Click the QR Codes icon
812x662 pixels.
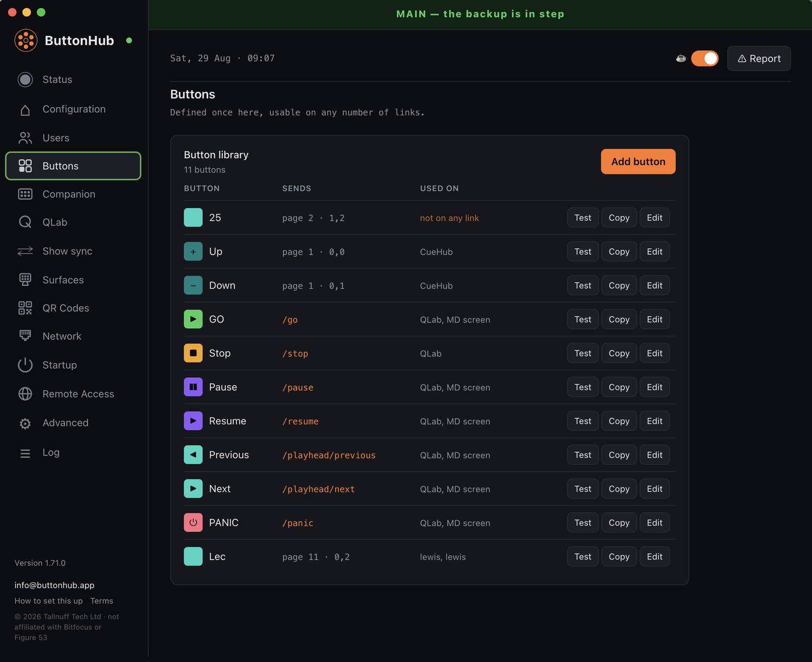25,308
